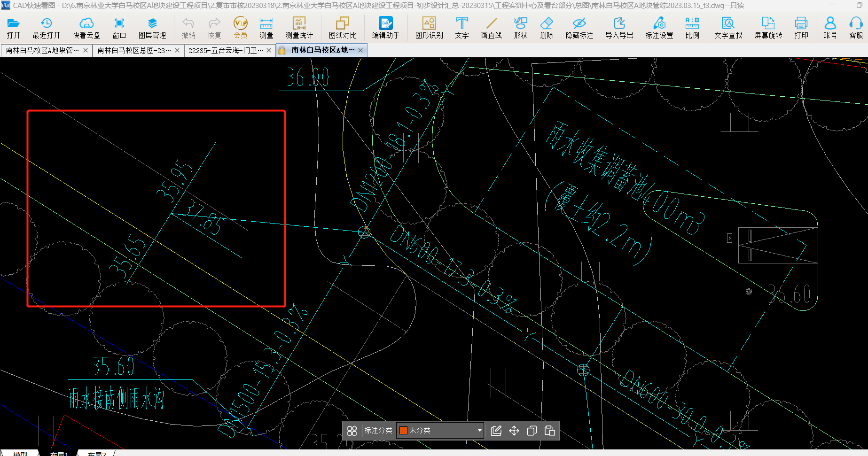Viewport: 868px width, 456px height.
Task: Click the 标注分类 grid icon
Action: (x=352, y=431)
